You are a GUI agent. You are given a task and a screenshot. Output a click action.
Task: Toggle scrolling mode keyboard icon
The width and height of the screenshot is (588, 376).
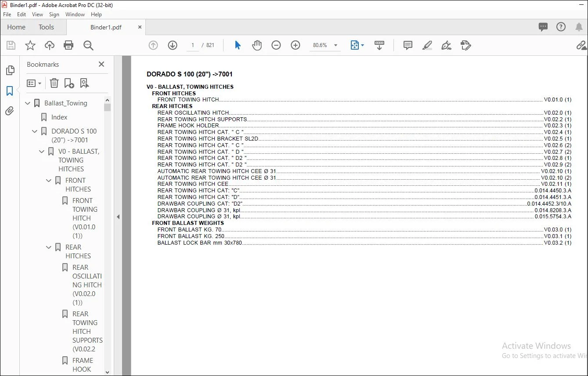coord(379,45)
